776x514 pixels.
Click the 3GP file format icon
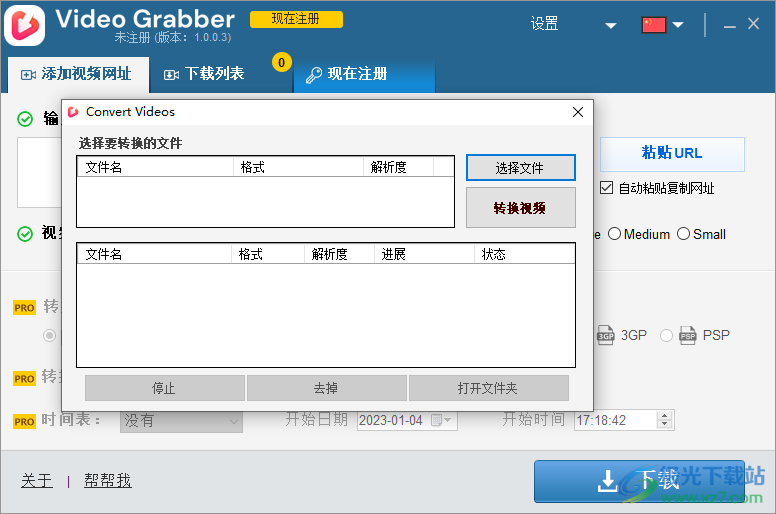point(606,335)
